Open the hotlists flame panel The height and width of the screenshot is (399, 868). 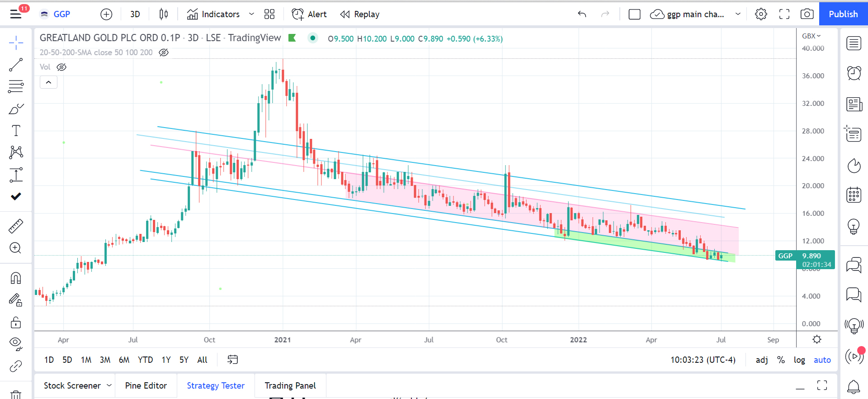coord(854,166)
